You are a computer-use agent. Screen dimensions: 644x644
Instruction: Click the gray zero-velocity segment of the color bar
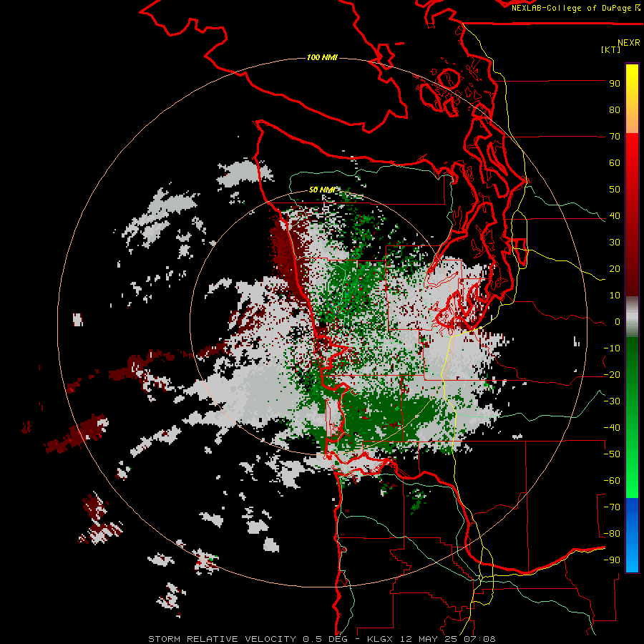pos(632,317)
